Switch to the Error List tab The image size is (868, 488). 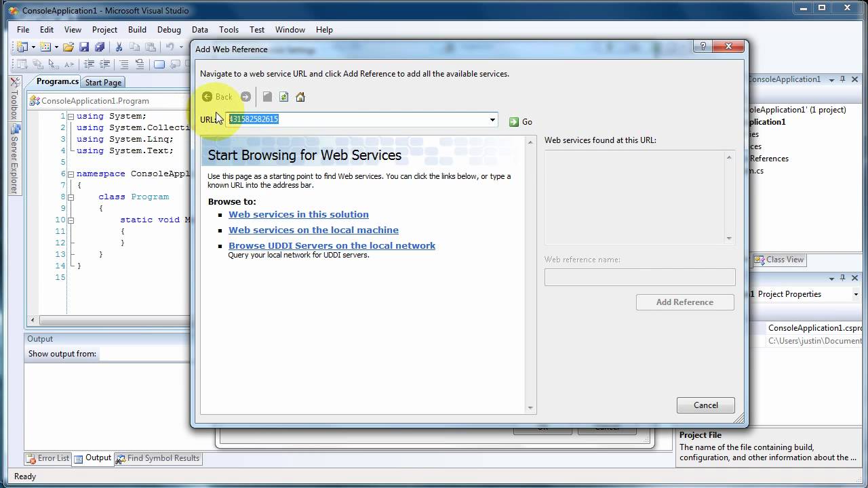(x=47, y=458)
